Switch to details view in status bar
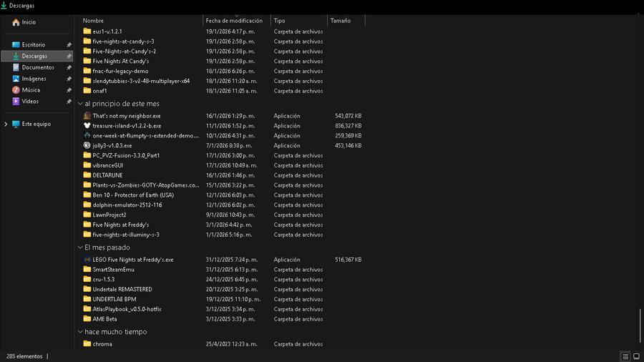Image resolution: width=644 pixels, height=362 pixels. coord(625,356)
